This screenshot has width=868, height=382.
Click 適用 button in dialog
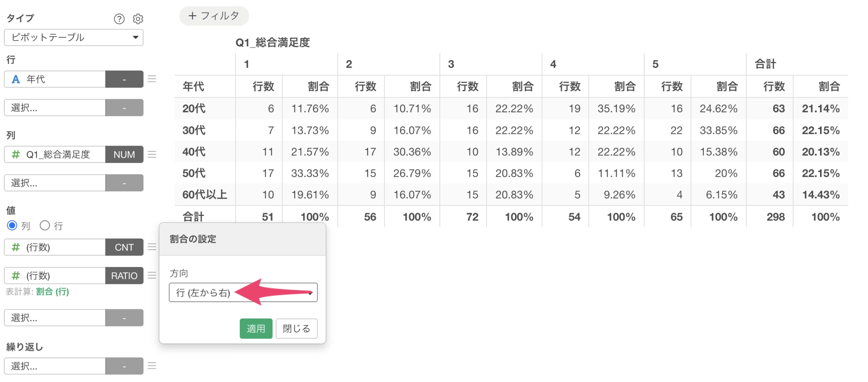(256, 328)
